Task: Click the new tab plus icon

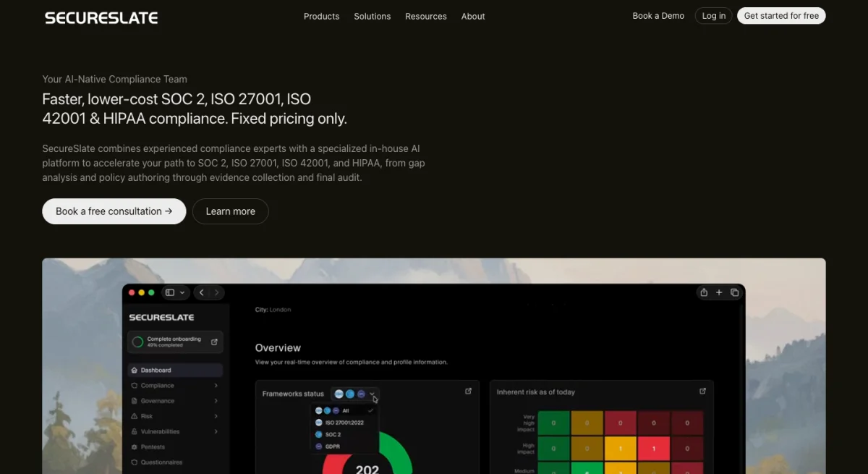Action: [x=719, y=292]
